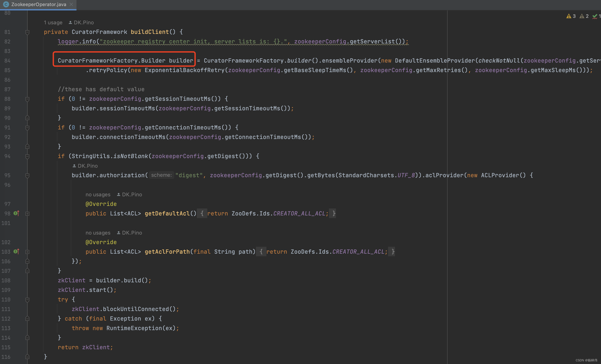
Task: Click getAclForPath method name on line 103
Action: tap(167, 251)
